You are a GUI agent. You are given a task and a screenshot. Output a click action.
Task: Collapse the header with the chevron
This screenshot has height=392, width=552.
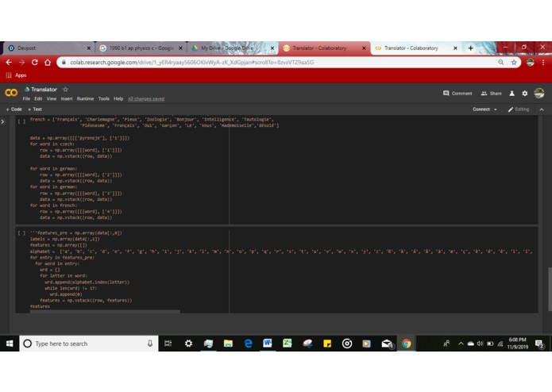pyautogui.click(x=542, y=110)
